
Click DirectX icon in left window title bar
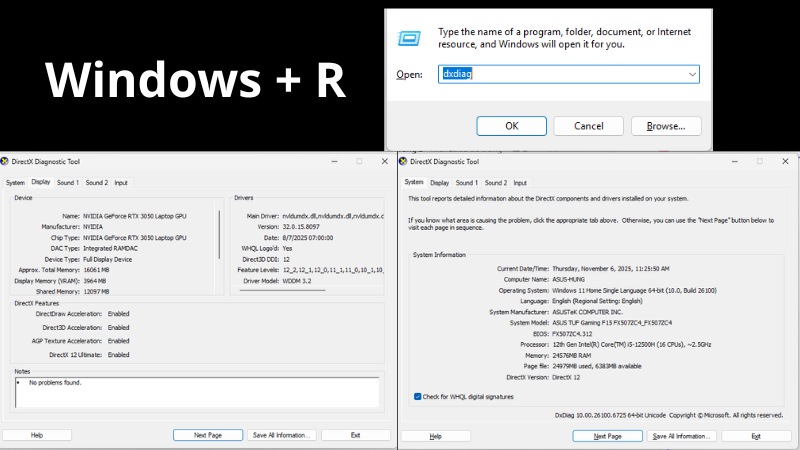coord(5,161)
